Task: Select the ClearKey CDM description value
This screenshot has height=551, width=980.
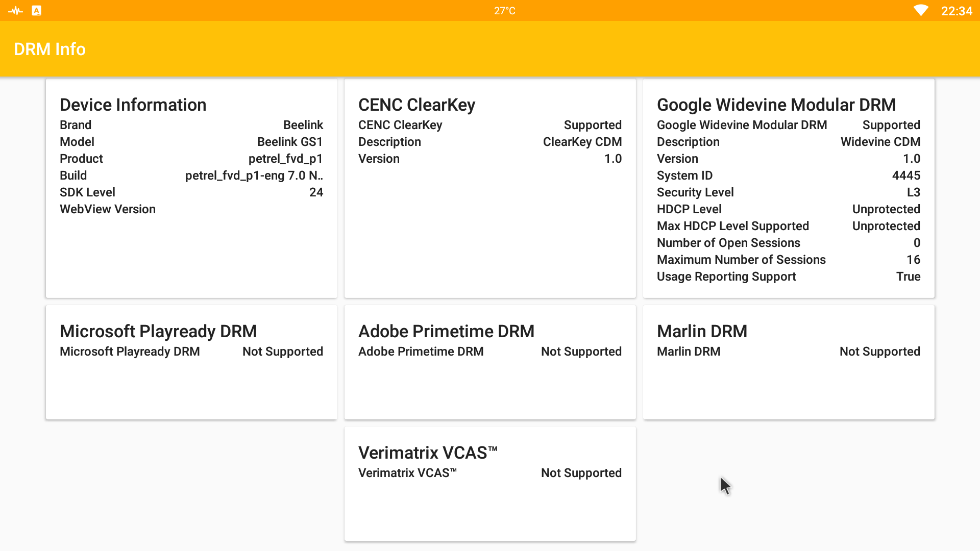Action: [x=582, y=142]
